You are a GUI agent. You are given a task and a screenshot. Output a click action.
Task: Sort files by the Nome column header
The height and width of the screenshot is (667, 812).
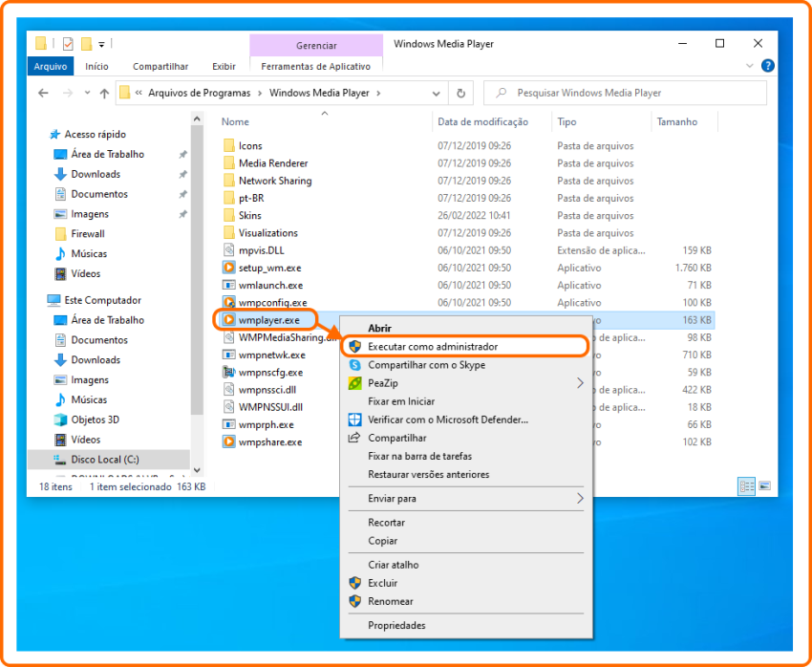pyautogui.click(x=235, y=121)
